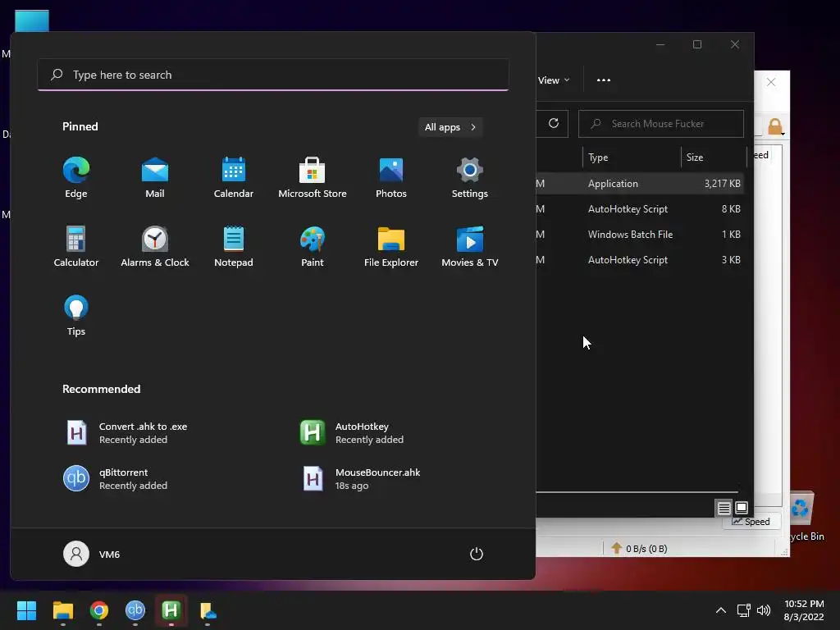Launch the Mail app
Viewport: 840px width, 630px height.
pyautogui.click(x=155, y=178)
